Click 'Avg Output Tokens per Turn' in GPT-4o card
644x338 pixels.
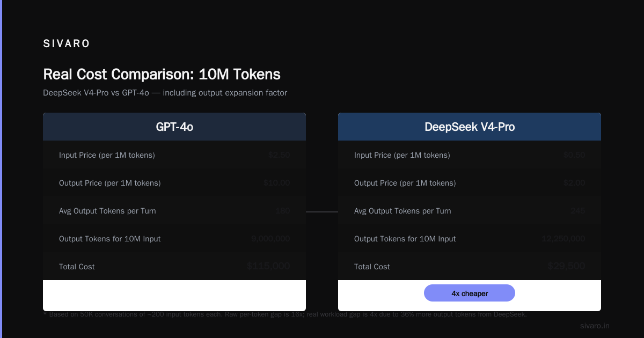(x=107, y=211)
